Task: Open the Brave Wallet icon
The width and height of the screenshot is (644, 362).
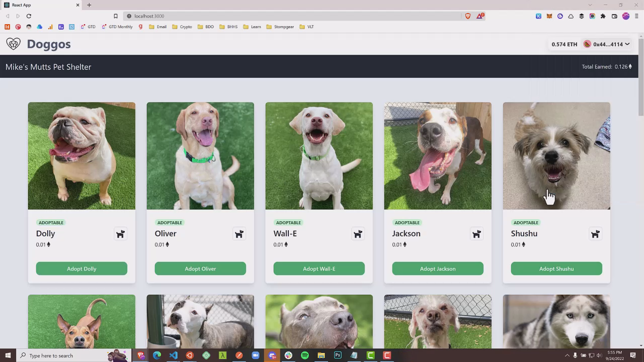Action: pos(614,16)
